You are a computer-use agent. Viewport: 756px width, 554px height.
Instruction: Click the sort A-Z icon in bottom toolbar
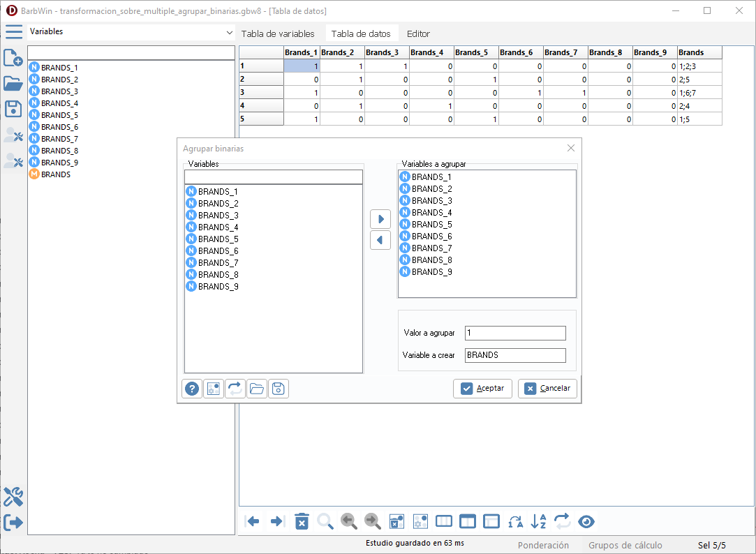(539, 521)
